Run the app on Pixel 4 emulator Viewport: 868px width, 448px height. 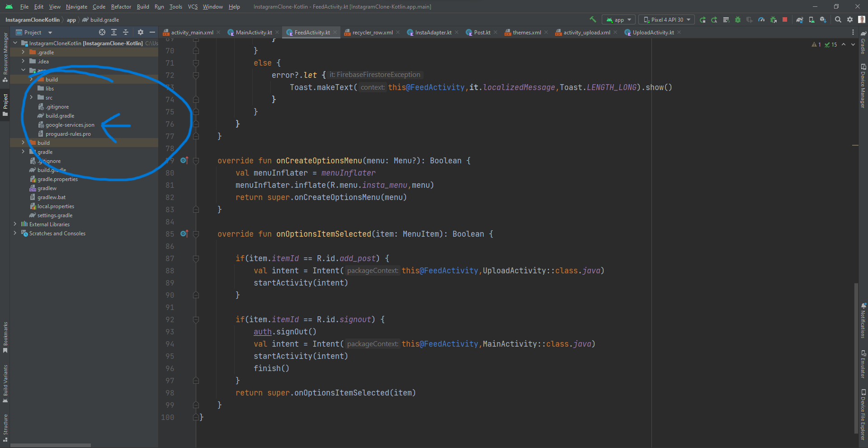coord(703,20)
